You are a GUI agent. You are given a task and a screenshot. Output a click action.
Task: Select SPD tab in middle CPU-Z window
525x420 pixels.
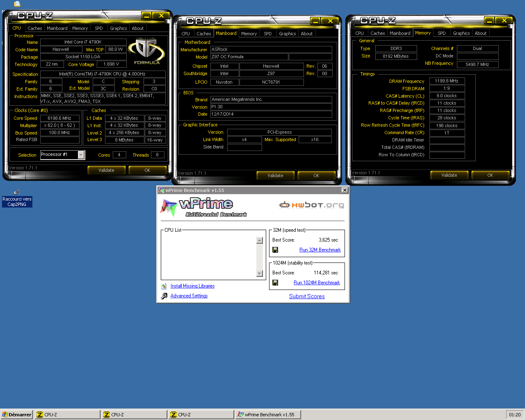pos(268,34)
